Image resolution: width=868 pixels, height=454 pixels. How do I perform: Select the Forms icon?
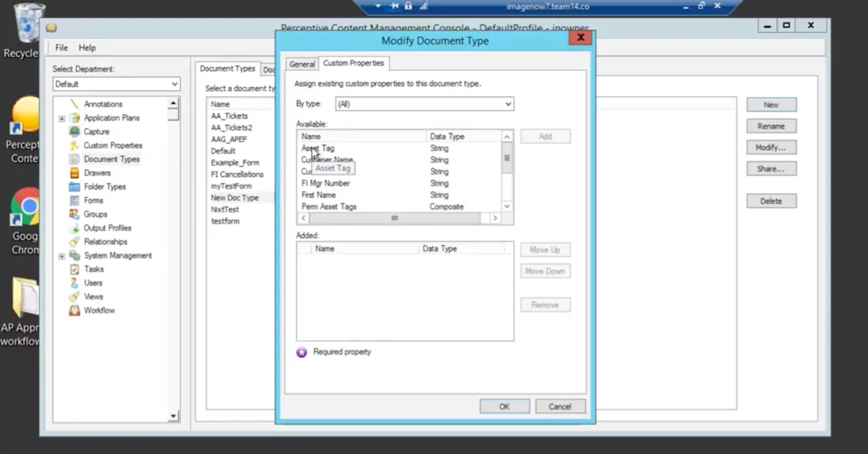tap(75, 200)
